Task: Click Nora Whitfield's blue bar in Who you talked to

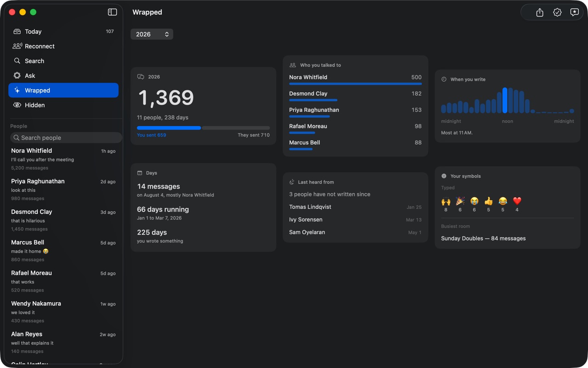Action: tap(356, 84)
